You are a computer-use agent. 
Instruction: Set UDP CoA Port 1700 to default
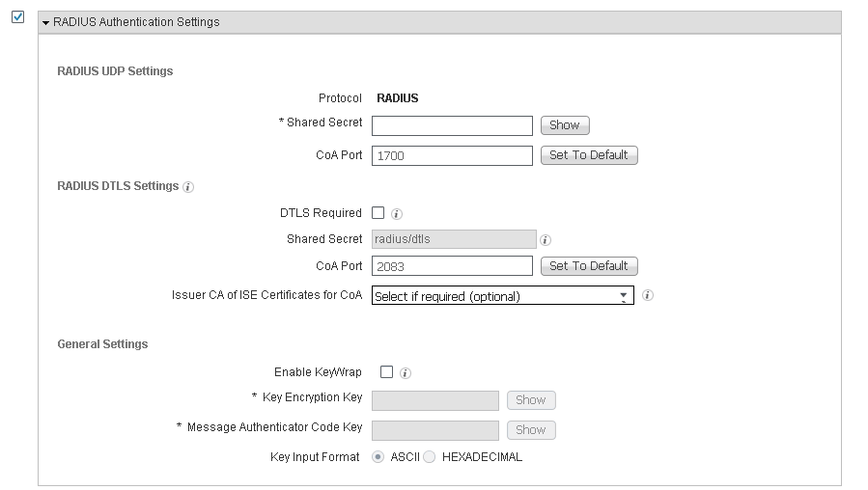pos(588,155)
